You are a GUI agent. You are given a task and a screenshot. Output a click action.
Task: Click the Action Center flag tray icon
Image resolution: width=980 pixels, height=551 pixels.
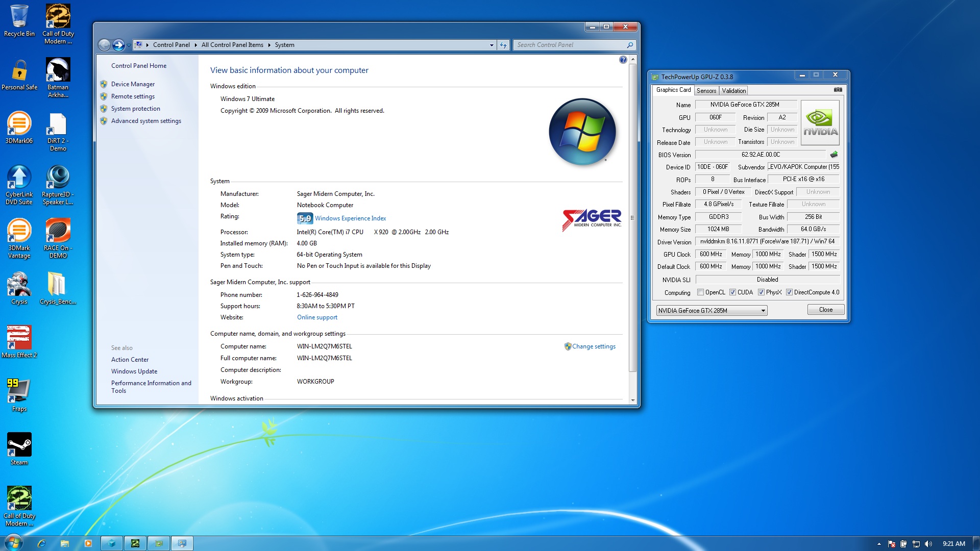[x=892, y=544]
